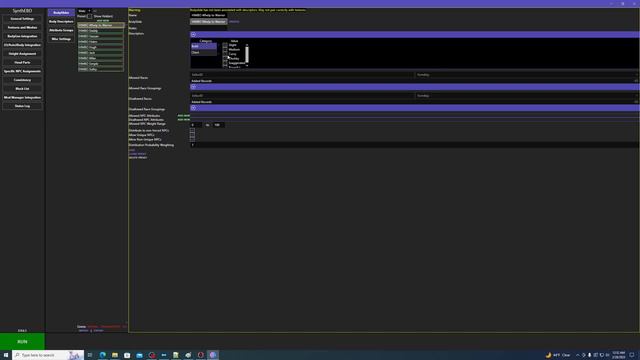The width and height of the screenshot is (640, 360).
Task: Click Add New above the bodyslide list
Action: coord(103,20)
